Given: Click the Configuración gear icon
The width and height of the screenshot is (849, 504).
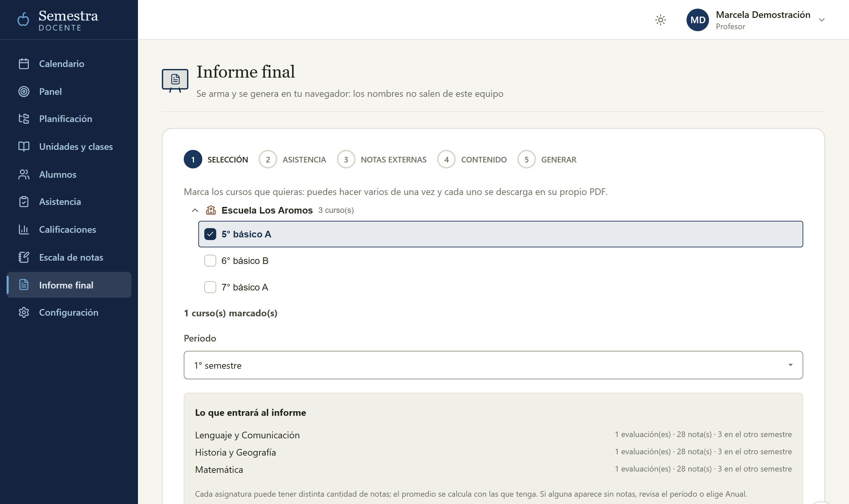Looking at the screenshot, I should (24, 312).
